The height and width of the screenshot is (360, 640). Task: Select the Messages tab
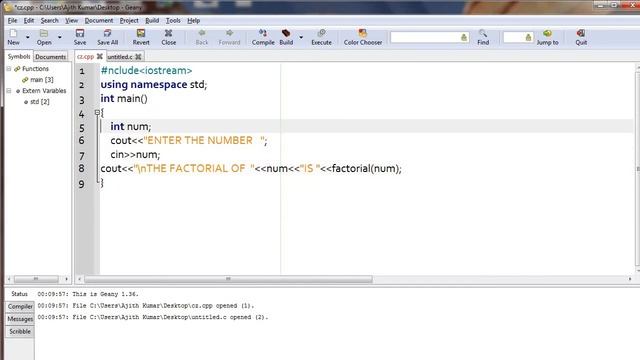pyautogui.click(x=20, y=319)
